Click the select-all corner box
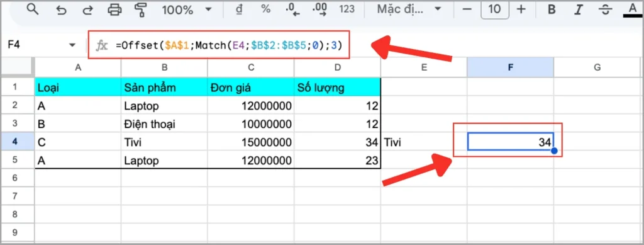The height and width of the screenshot is (245, 644). pyautogui.click(x=18, y=67)
